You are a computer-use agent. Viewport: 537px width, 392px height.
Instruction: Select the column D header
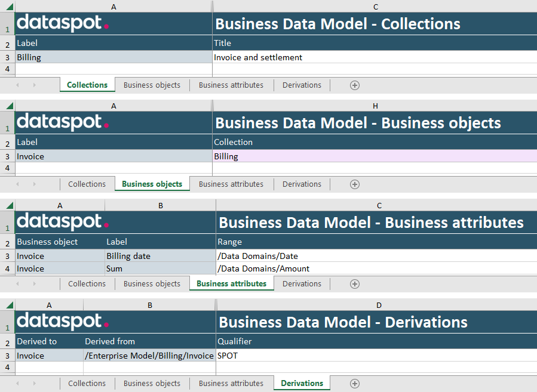[x=379, y=305]
